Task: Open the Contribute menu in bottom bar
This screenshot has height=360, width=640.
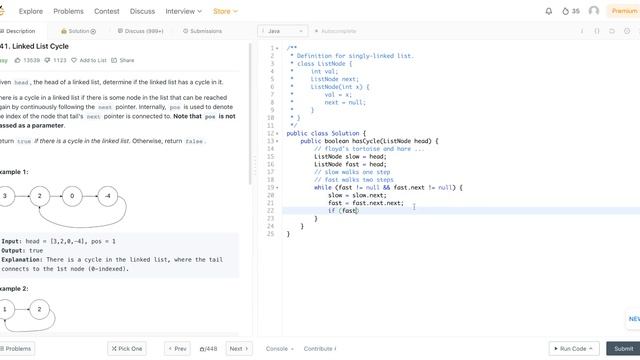Action: coord(320,349)
